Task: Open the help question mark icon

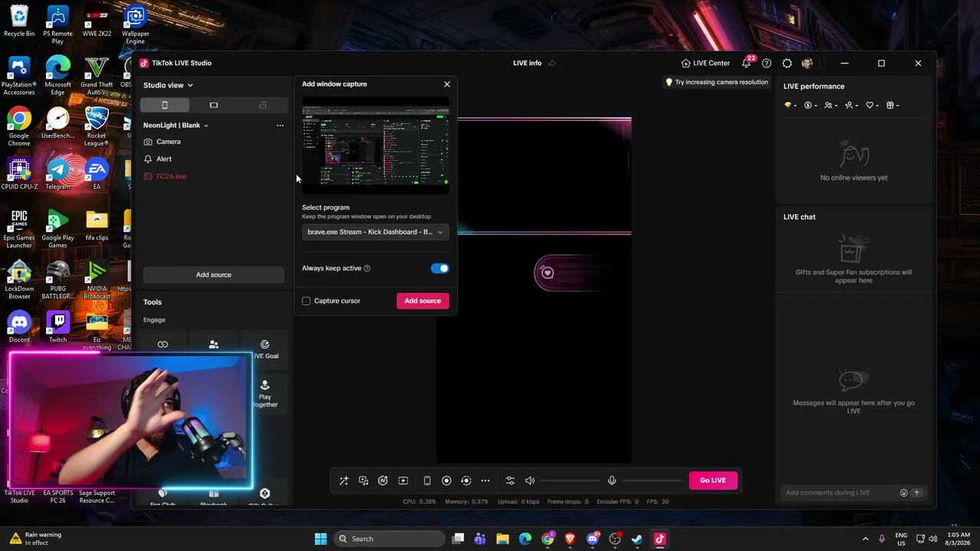Action: pos(766,64)
